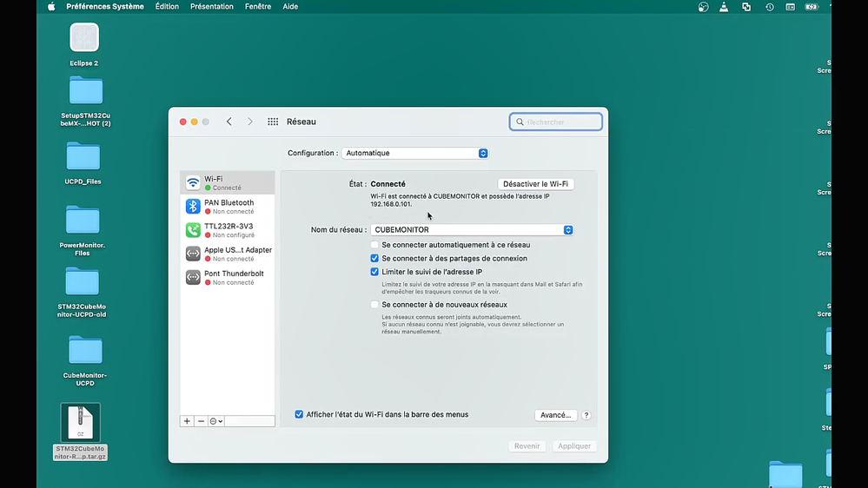
Task: Click the VLC cone menu bar icon
Action: (724, 7)
